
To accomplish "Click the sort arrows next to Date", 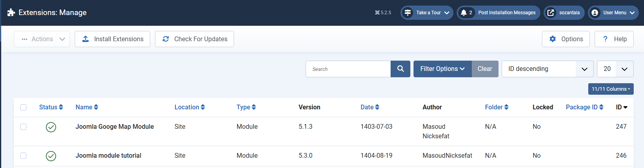I will [377, 107].
